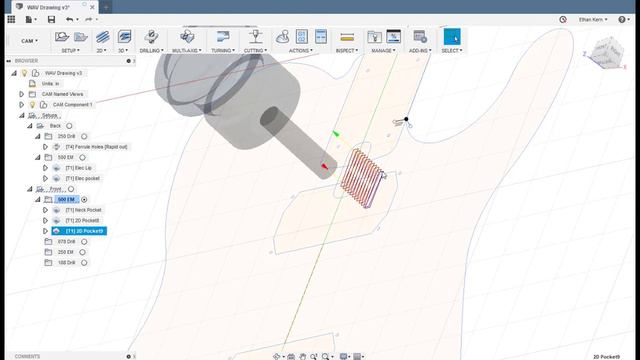Expand the Neck Pocket operation

(45, 210)
